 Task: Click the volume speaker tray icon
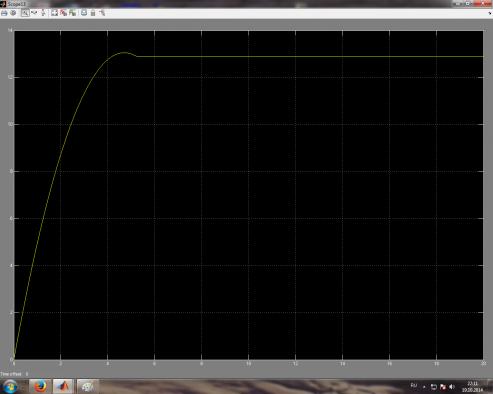point(452,387)
